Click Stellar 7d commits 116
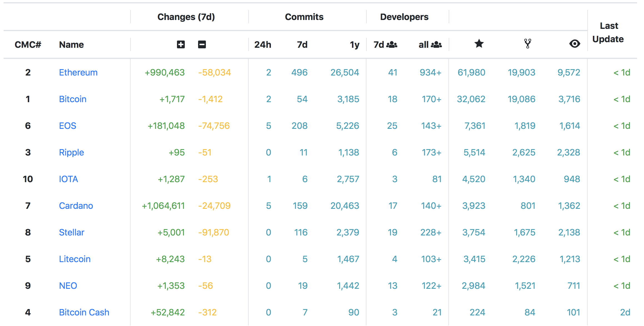The height and width of the screenshot is (326, 644). point(301,232)
